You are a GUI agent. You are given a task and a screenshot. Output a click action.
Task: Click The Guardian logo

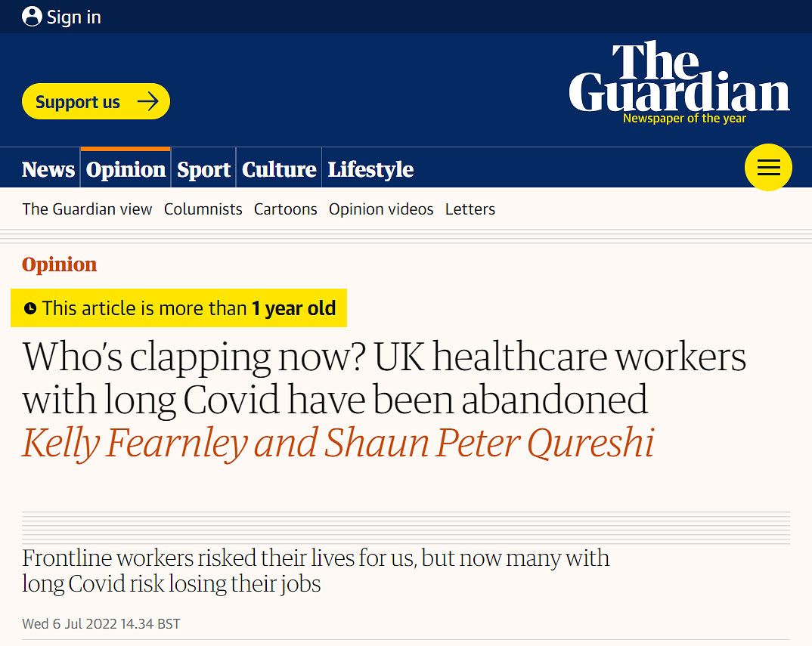pos(679,76)
